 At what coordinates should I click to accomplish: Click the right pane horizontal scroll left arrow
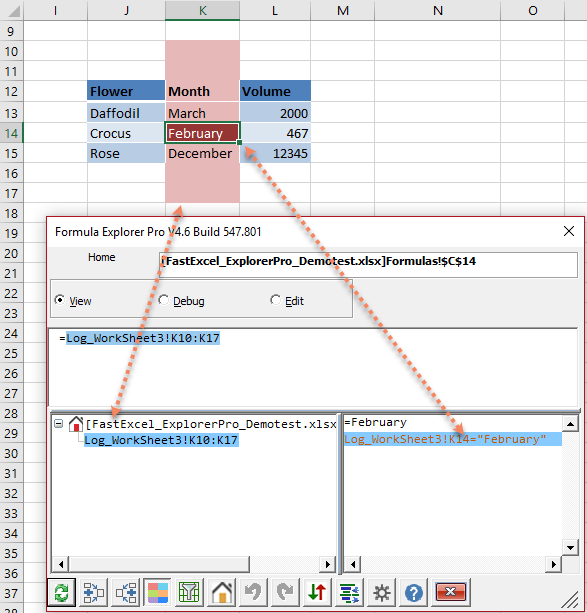coord(353,565)
